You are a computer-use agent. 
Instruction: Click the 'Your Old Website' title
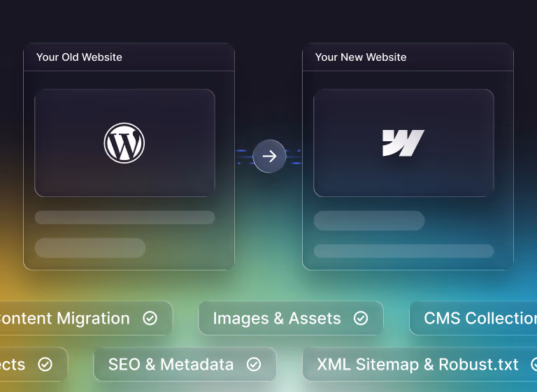(x=79, y=57)
